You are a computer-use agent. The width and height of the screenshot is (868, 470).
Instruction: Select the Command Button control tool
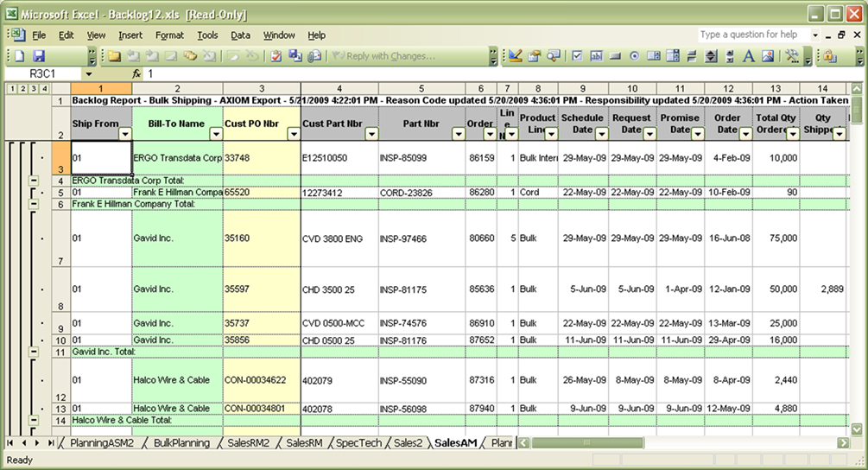(615, 56)
